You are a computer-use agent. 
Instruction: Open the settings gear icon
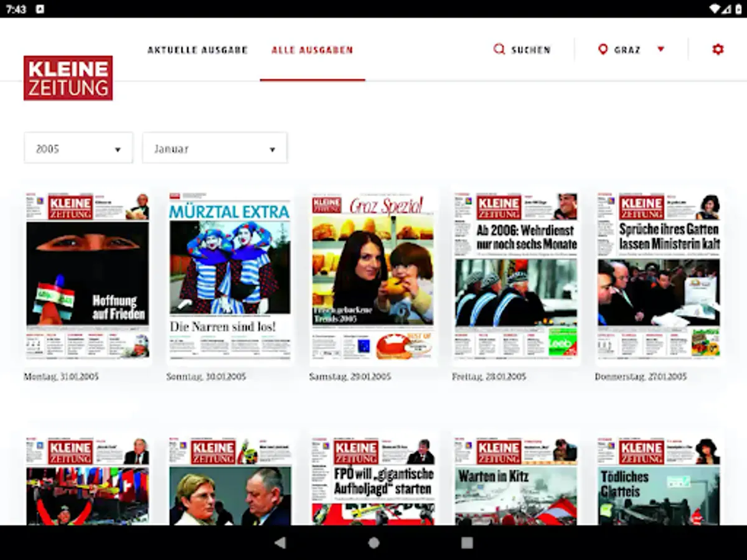point(718,49)
